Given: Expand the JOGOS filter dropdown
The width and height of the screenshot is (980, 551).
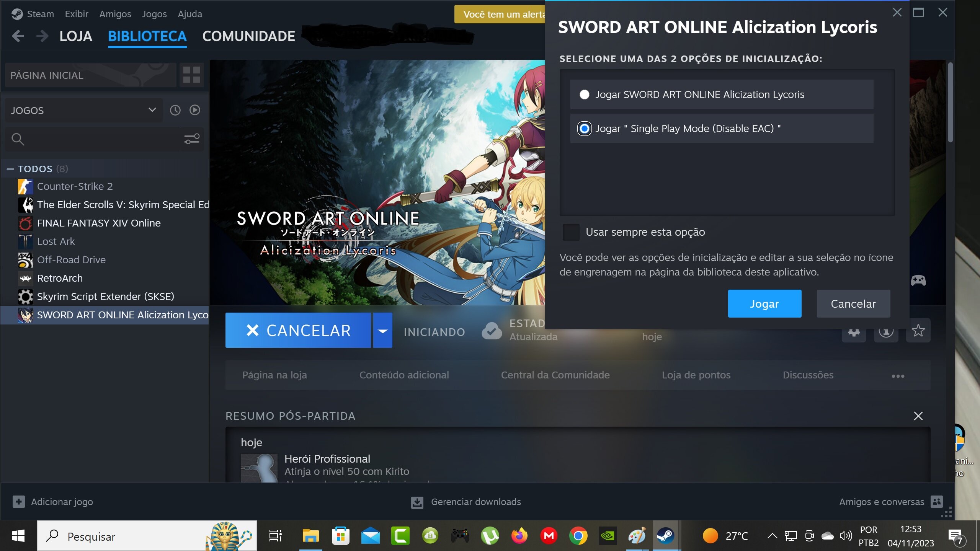Looking at the screenshot, I should 84,110.
